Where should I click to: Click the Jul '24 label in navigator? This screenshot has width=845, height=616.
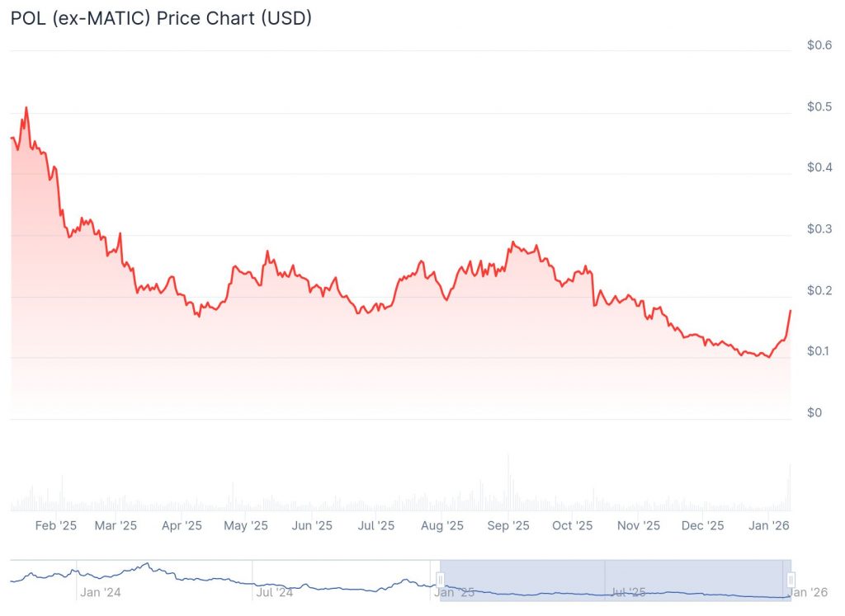(x=274, y=592)
